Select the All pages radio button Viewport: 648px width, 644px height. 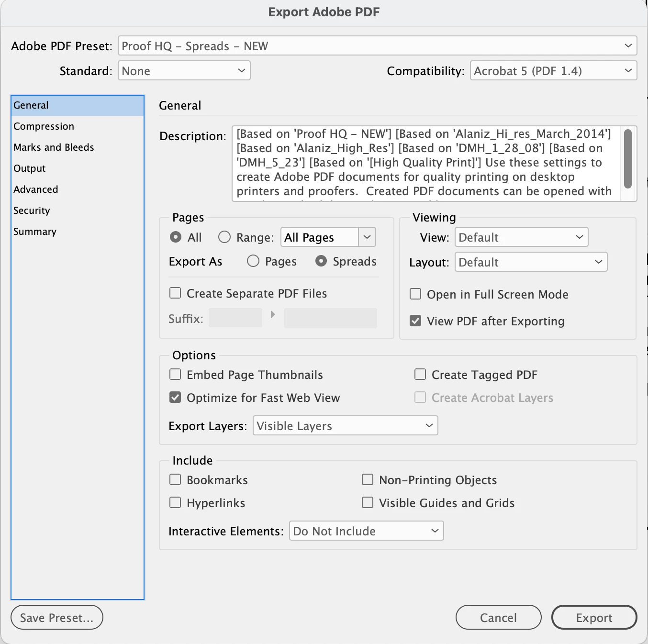tap(176, 237)
